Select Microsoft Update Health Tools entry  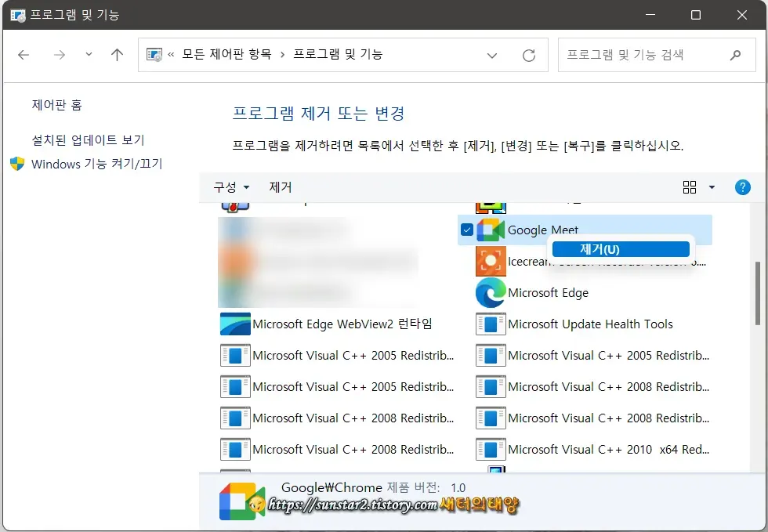tap(590, 324)
